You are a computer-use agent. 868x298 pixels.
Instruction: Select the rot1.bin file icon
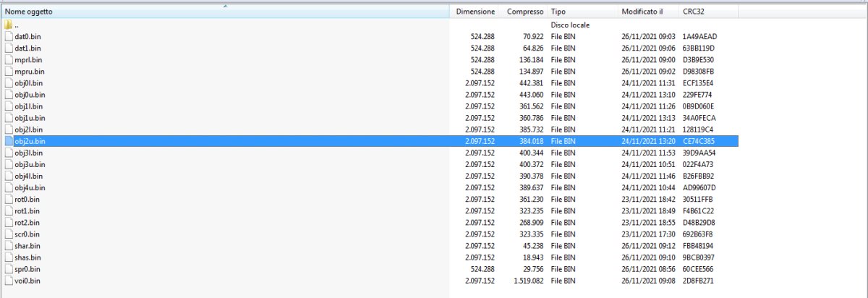tap(8, 210)
